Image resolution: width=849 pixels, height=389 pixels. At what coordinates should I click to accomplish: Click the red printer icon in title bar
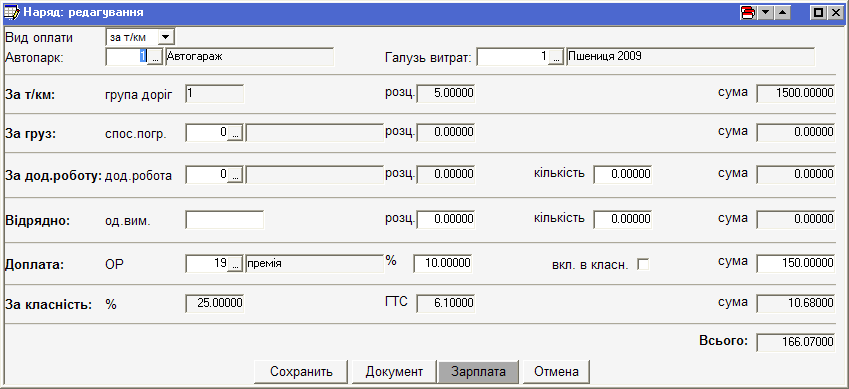[748, 12]
